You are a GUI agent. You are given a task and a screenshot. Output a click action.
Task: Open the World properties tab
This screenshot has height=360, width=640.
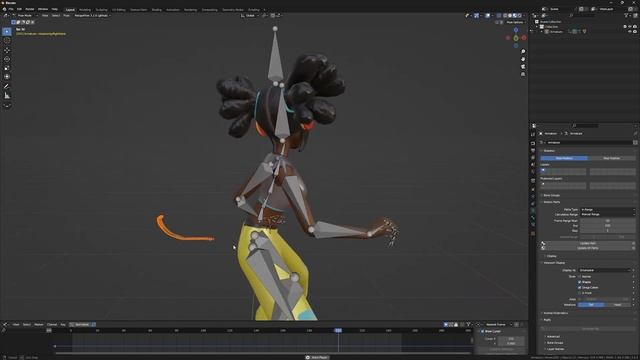pos(533,172)
